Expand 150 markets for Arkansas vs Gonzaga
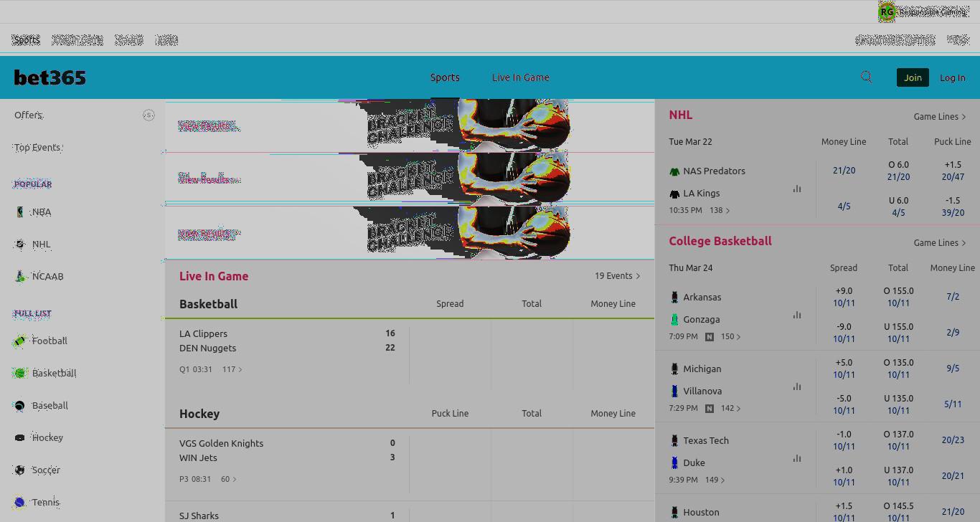 tap(730, 336)
